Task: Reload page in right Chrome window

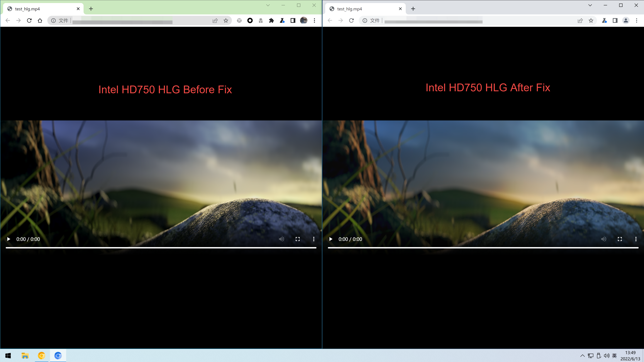Action: point(352,20)
